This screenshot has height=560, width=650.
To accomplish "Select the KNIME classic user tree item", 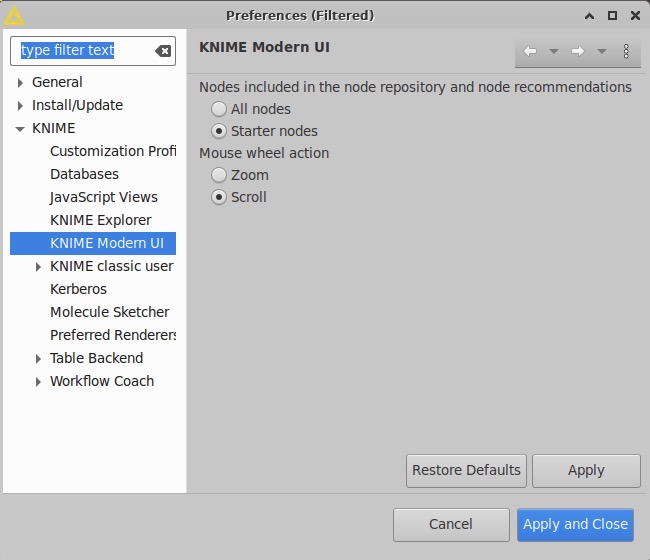I will click(x=112, y=266).
